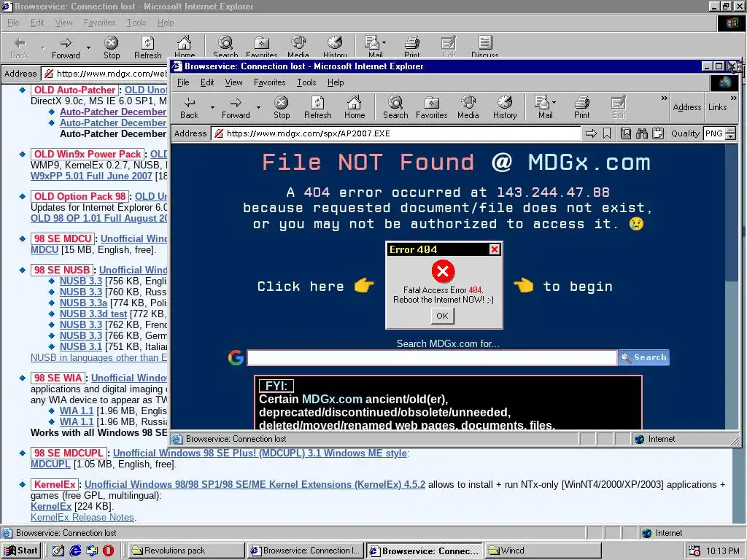Expand Back history dropdown in front window

point(212,108)
